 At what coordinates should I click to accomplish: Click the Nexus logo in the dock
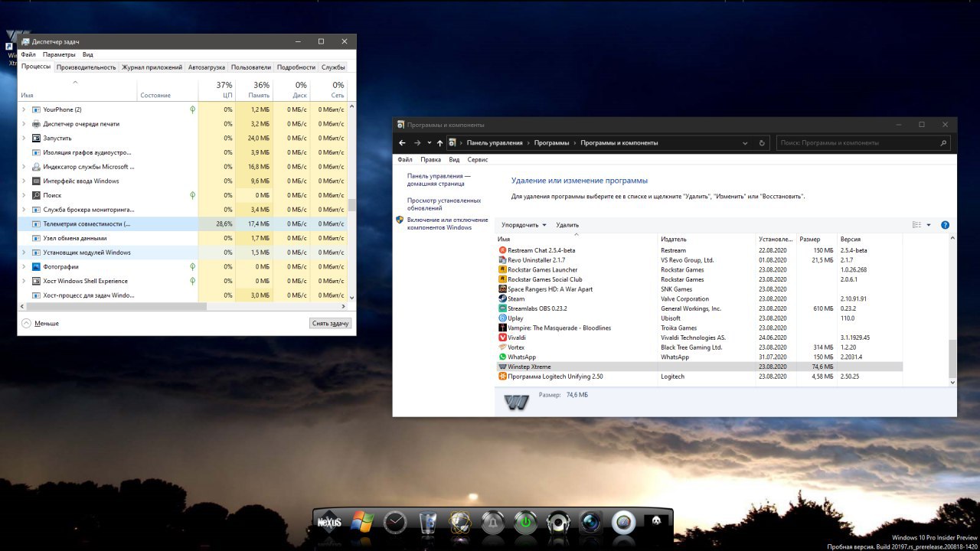tap(329, 523)
